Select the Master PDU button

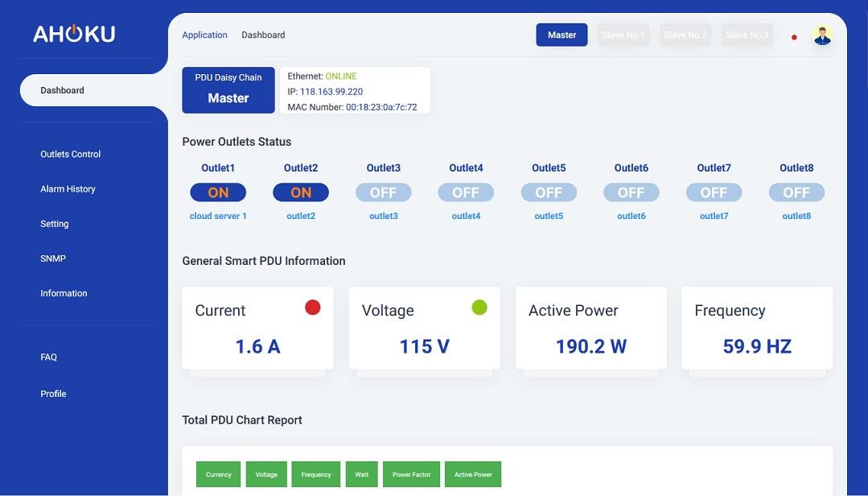562,35
